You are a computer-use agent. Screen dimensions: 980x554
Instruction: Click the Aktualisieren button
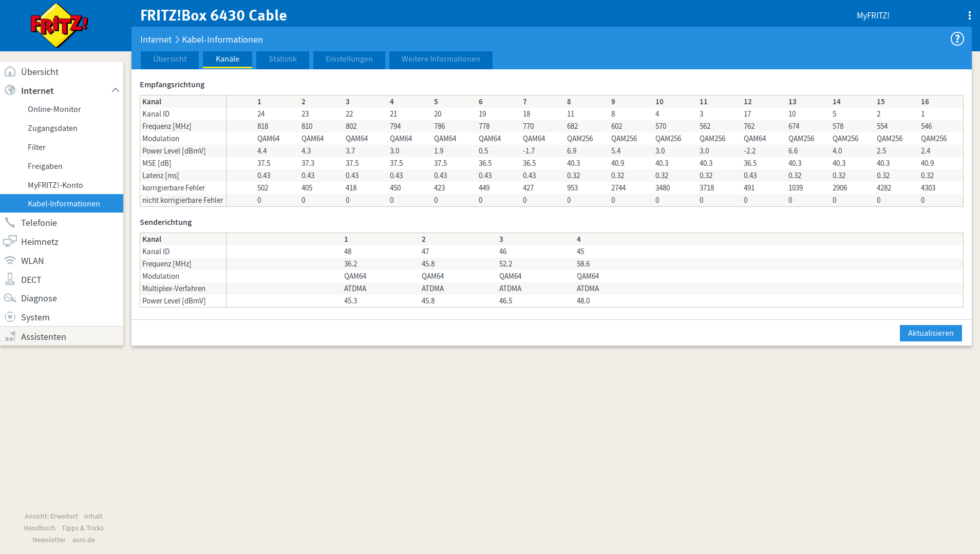(x=931, y=333)
